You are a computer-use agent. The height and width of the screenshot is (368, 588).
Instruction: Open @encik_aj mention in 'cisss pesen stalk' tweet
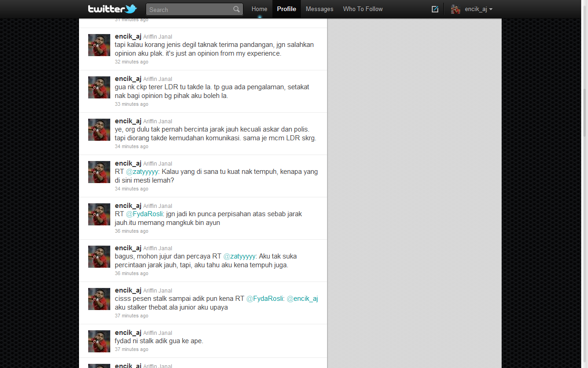click(x=302, y=299)
